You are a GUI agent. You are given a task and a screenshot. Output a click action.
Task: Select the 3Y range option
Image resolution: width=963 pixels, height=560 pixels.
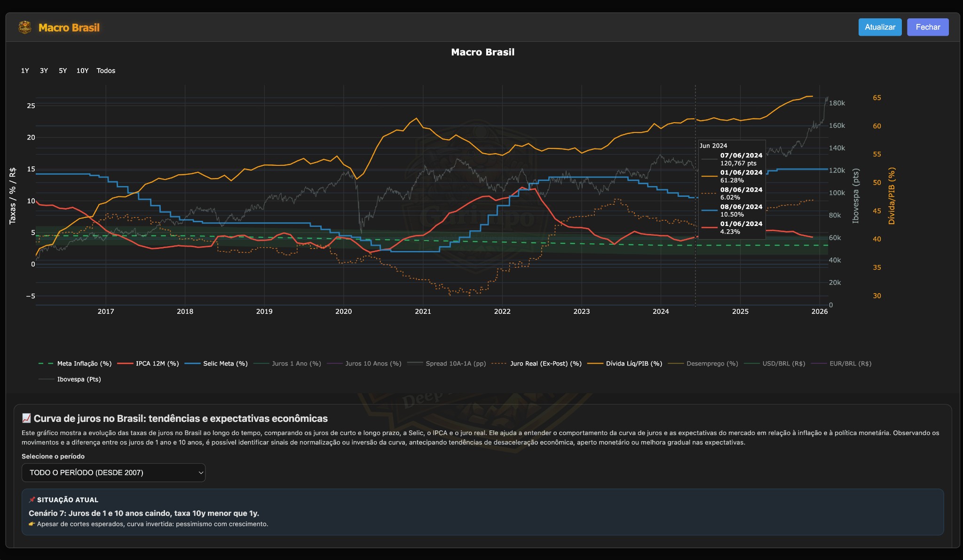44,70
